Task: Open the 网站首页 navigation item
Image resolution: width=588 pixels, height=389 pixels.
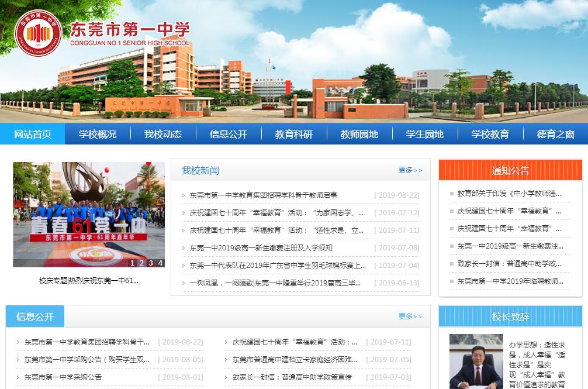Action: point(33,134)
